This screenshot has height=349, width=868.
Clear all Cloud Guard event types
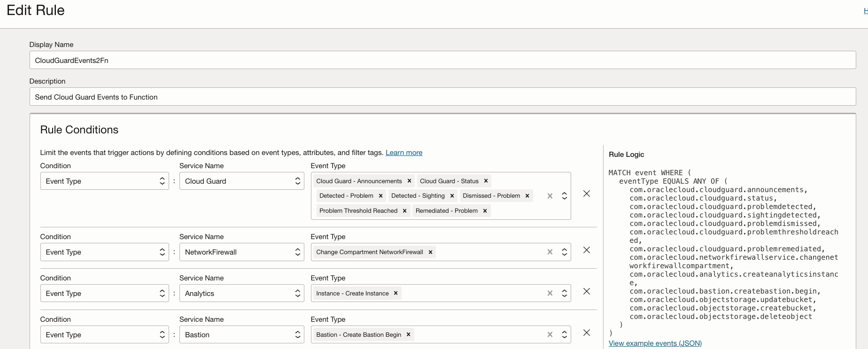coord(550,196)
